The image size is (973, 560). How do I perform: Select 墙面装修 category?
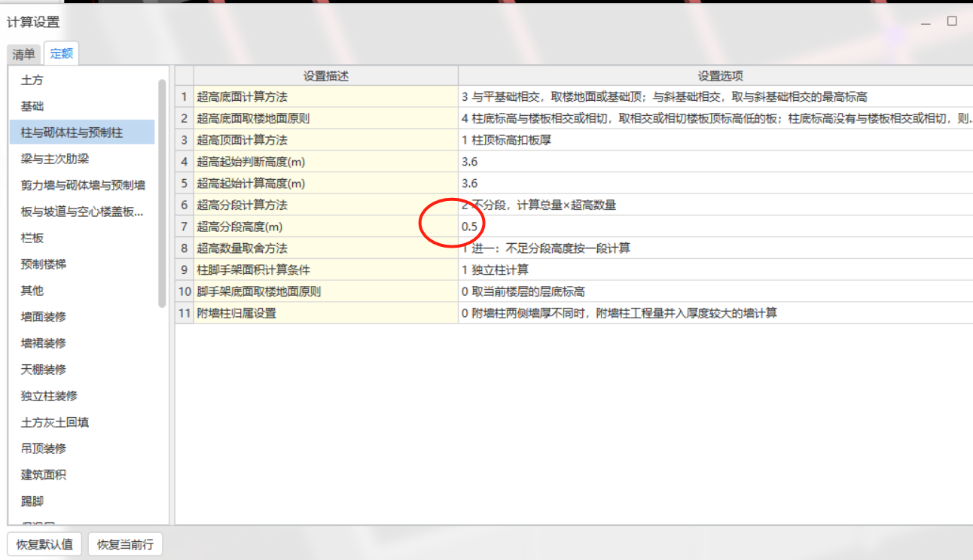pos(81,317)
